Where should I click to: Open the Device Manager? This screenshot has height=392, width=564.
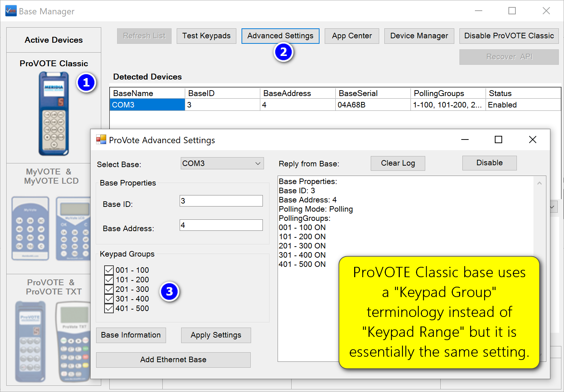click(x=419, y=36)
